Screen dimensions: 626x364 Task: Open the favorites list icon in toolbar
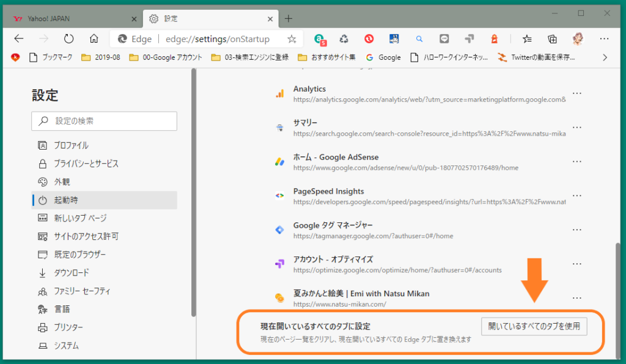pyautogui.click(x=526, y=38)
